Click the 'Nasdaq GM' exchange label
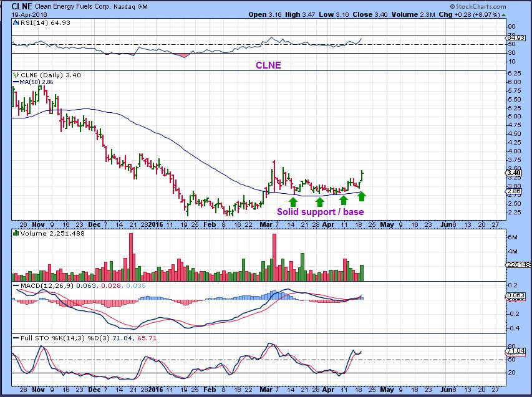This screenshot has width=532, height=397. click(x=130, y=7)
